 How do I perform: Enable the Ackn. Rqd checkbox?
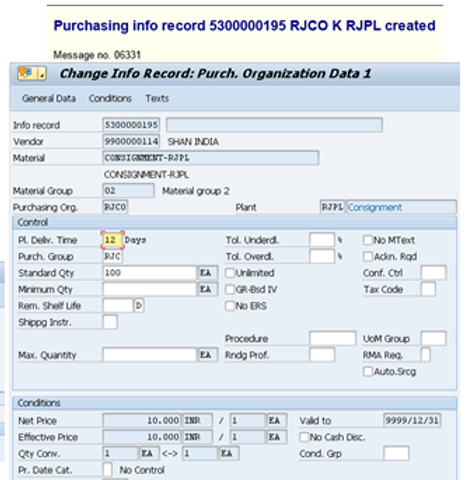(x=368, y=256)
